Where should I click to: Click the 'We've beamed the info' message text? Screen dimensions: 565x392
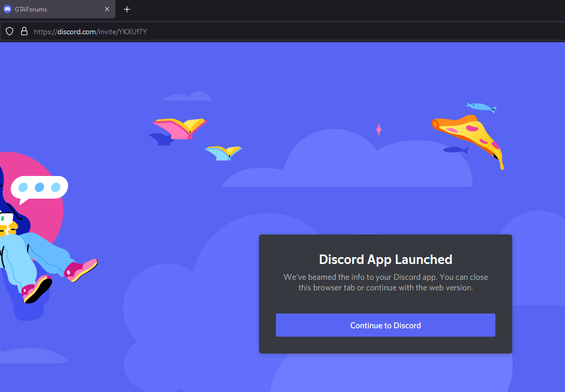pyautogui.click(x=386, y=282)
